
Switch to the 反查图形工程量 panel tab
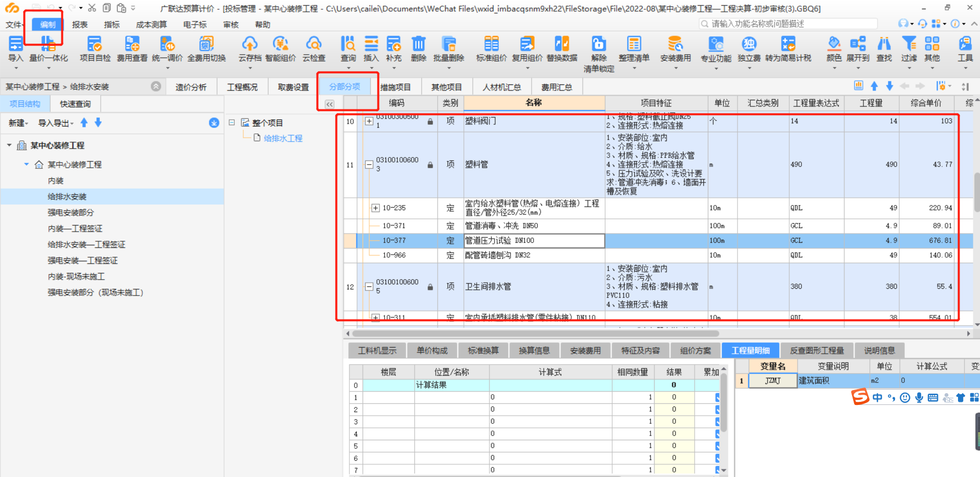click(x=817, y=350)
